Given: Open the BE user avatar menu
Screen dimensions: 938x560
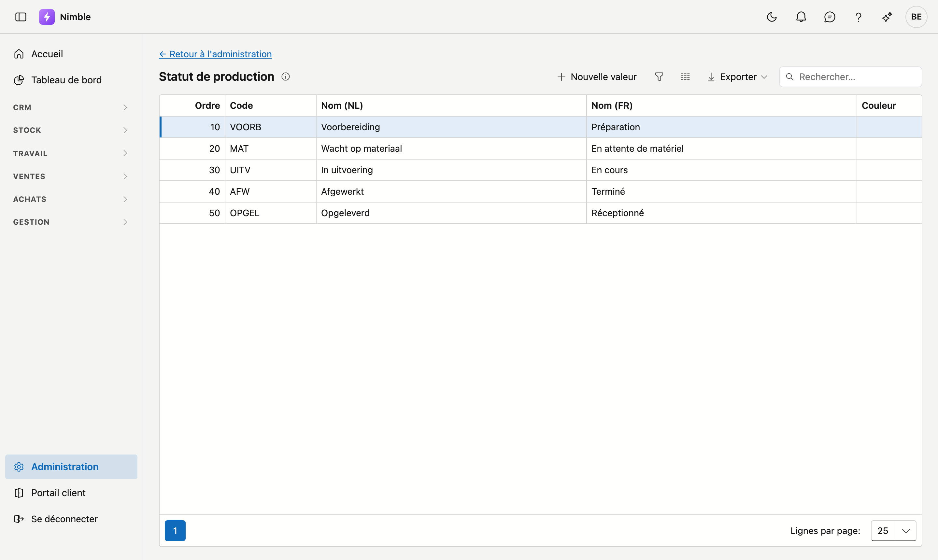Looking at the screenshot, I should click(x=916, y=17).
